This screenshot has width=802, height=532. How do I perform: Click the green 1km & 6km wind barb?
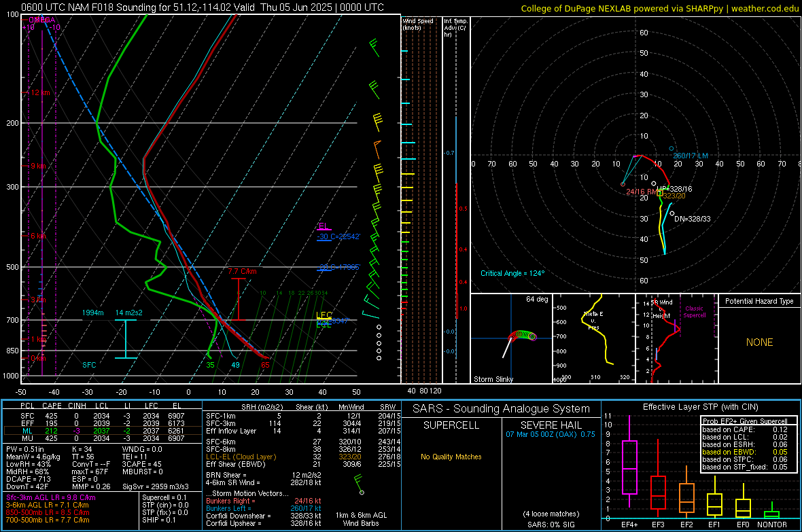click(359, 484)
